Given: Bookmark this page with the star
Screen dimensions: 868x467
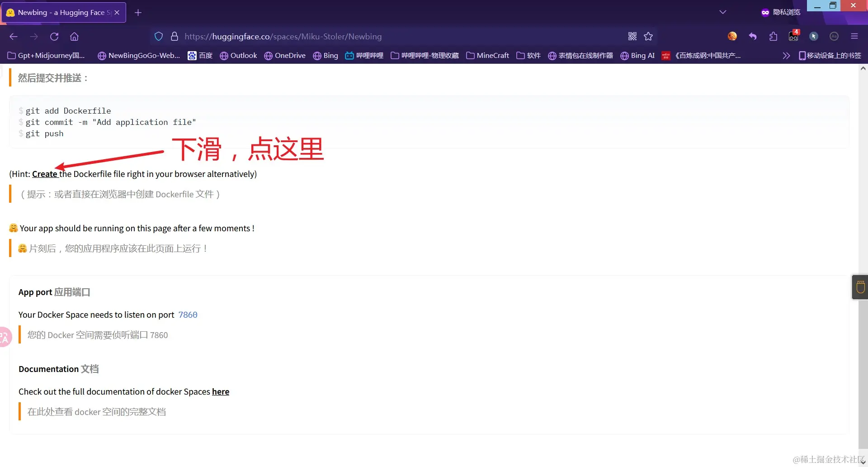Looking at the screenshot, I should [x=648, y=37].
